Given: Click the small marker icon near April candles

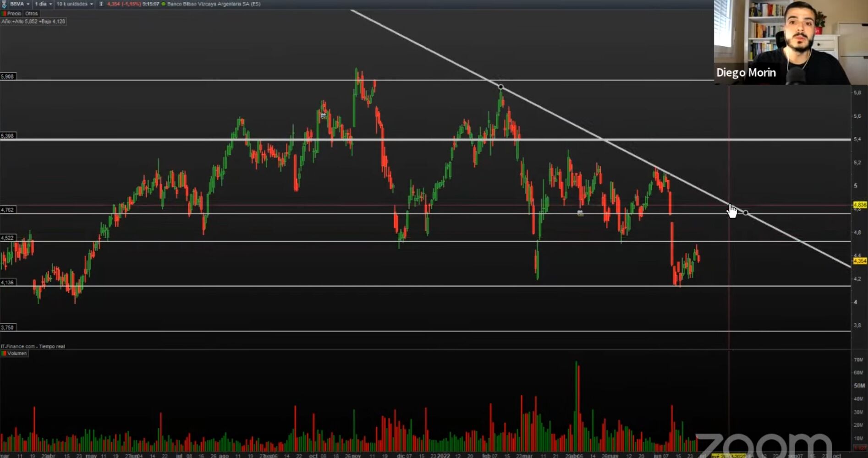Looking at the screenshot, I should [x=580, y=213].
